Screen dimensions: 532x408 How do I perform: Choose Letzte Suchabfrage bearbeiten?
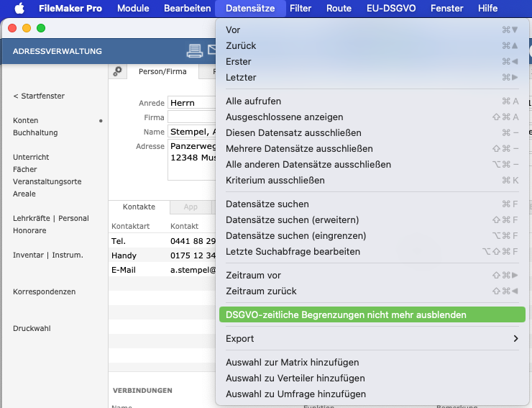(x=372, y=251)
